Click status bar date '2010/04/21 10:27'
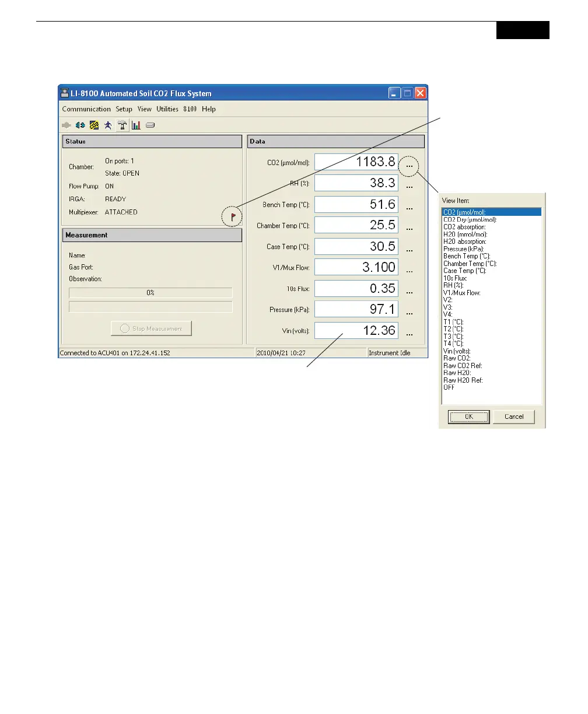Screen dimensions: 588x714 pyautogui.click(x=282, y=353)
